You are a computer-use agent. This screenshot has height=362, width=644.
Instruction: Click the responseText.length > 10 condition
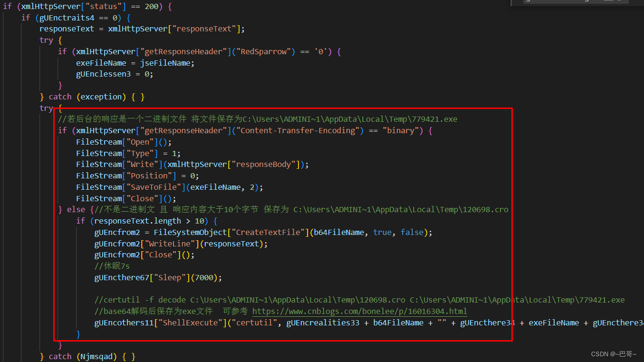click(146, 221)
